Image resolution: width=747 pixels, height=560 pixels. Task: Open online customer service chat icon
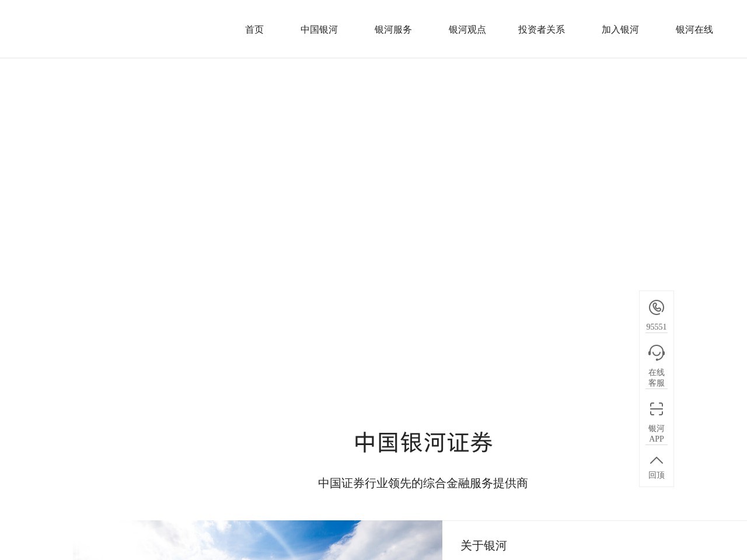coord(657,352)
